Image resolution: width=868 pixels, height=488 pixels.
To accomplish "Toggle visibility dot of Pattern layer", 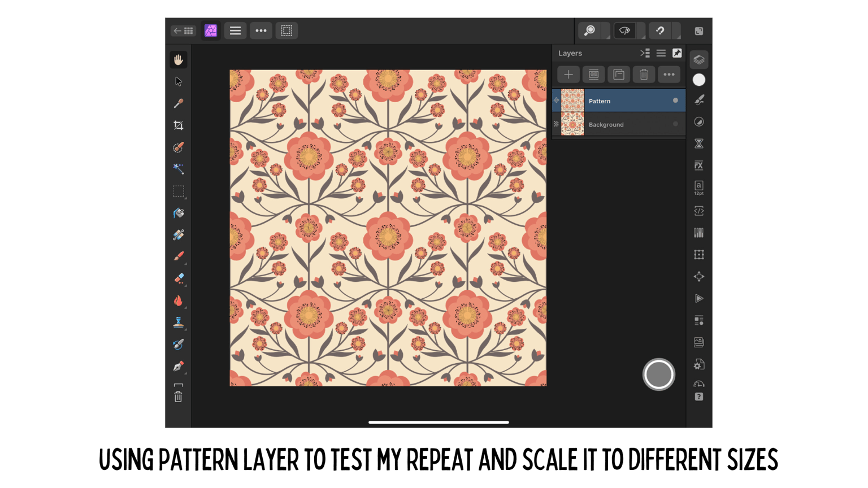I will [675, 101].
